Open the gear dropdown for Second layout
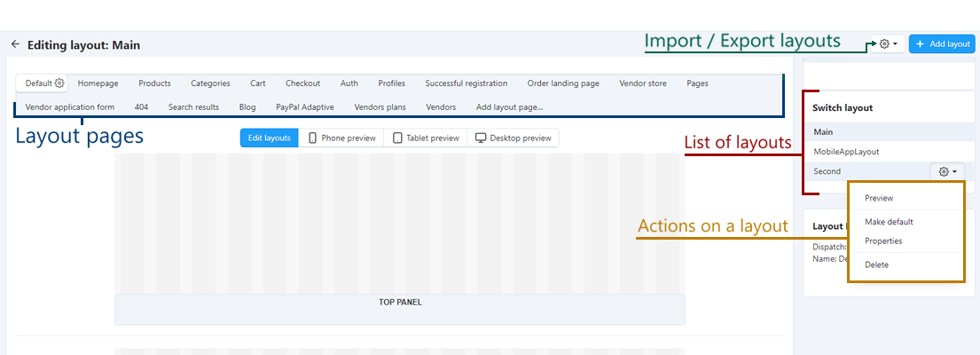This screenshot has width=980, height=355. tap(947, 171)
